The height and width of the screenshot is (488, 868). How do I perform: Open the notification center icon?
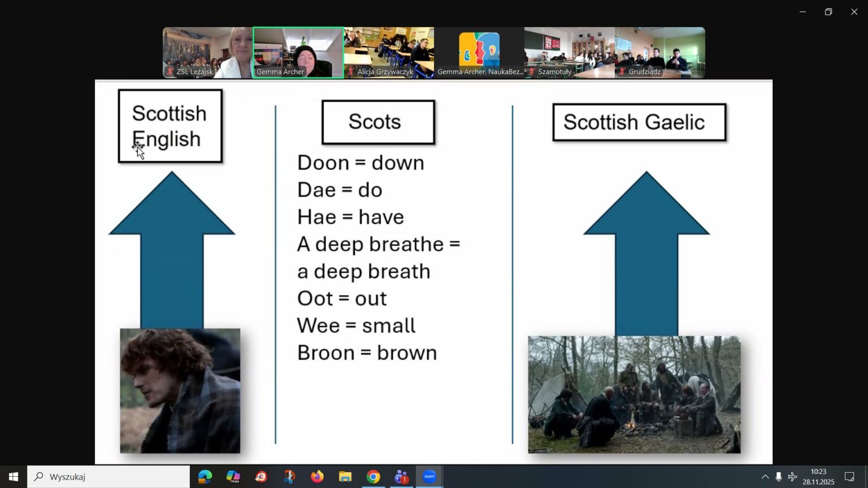pyautogui.click(x=849, y=477)
